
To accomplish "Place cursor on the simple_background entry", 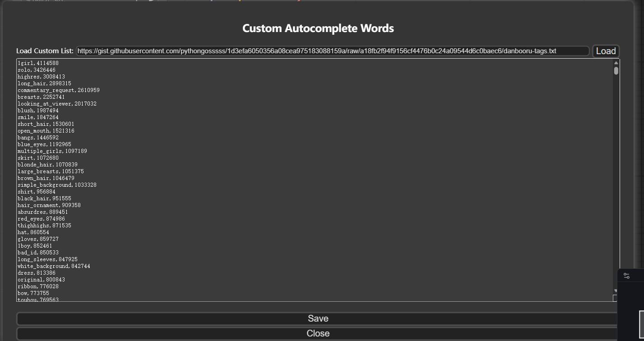I will click(57, 185).
